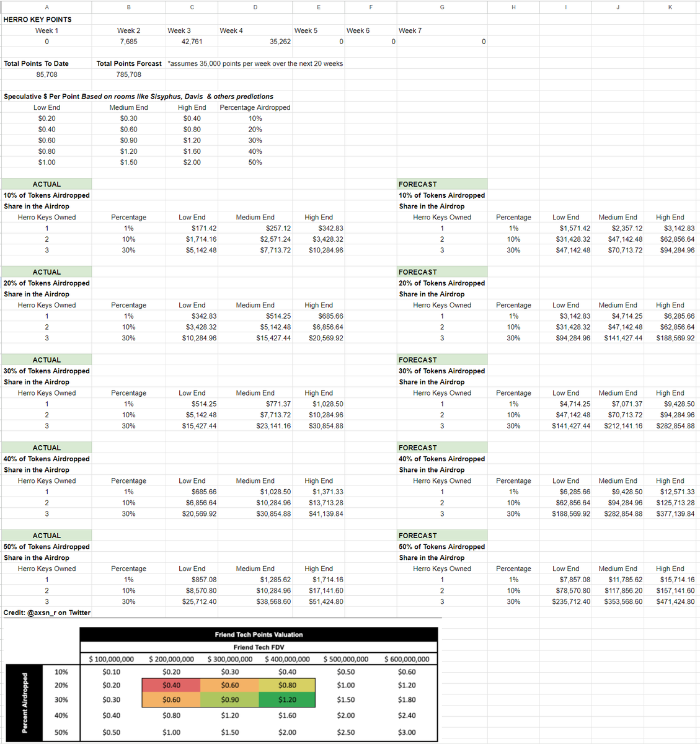This screenshot has width=700, height=744.
Task: Click the $1.80 valuation cell
Action: coord(407,699)
